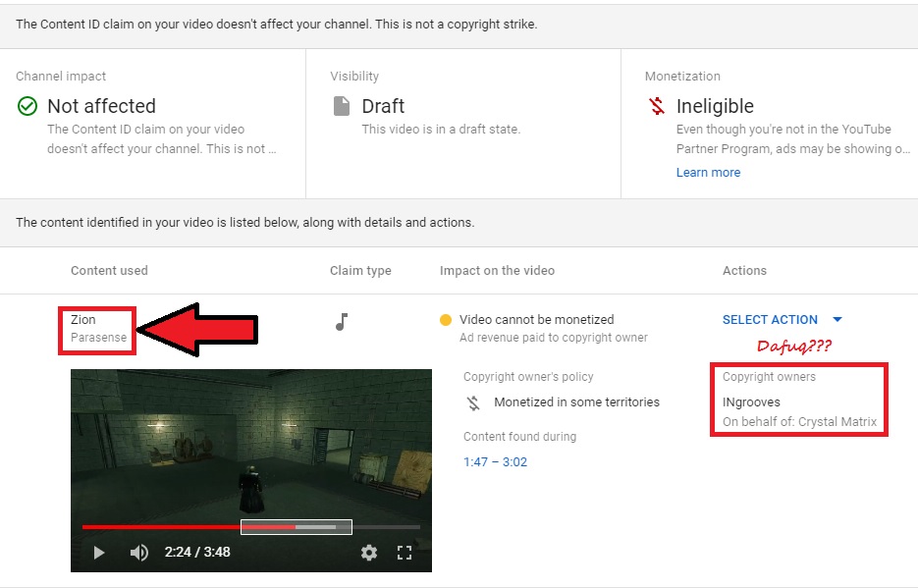Screen dimensions: 918x588
Task: Open the SELECT ACTION dropdown
Action: point(770,320)
